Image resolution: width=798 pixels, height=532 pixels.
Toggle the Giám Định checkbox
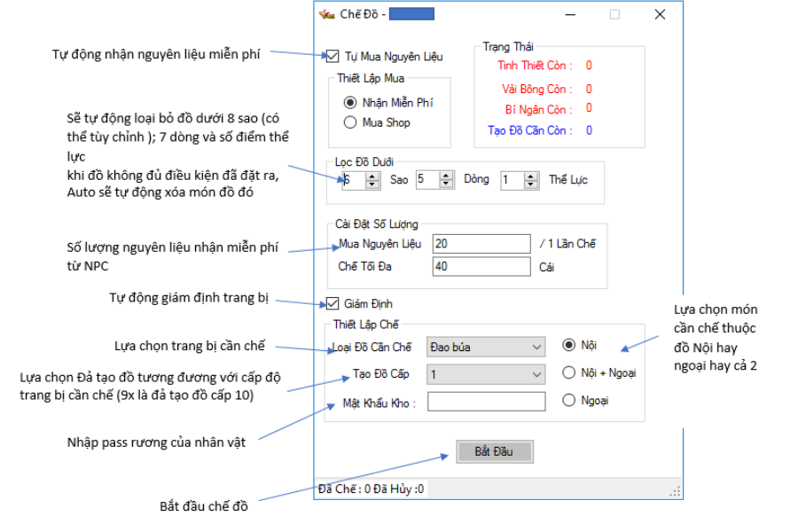click(x=331, y=303)
